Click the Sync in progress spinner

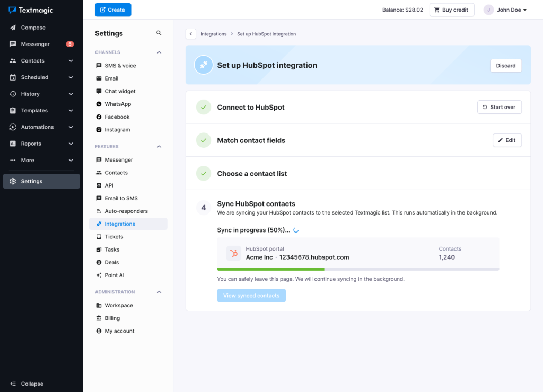[x=296, y=230]
